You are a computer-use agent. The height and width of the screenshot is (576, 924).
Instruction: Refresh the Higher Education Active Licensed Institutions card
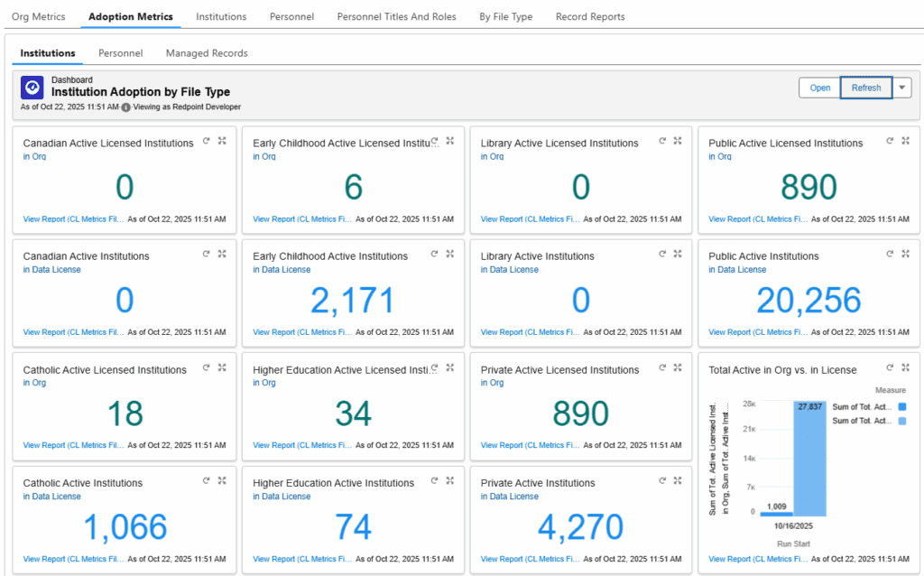(434, 367)
